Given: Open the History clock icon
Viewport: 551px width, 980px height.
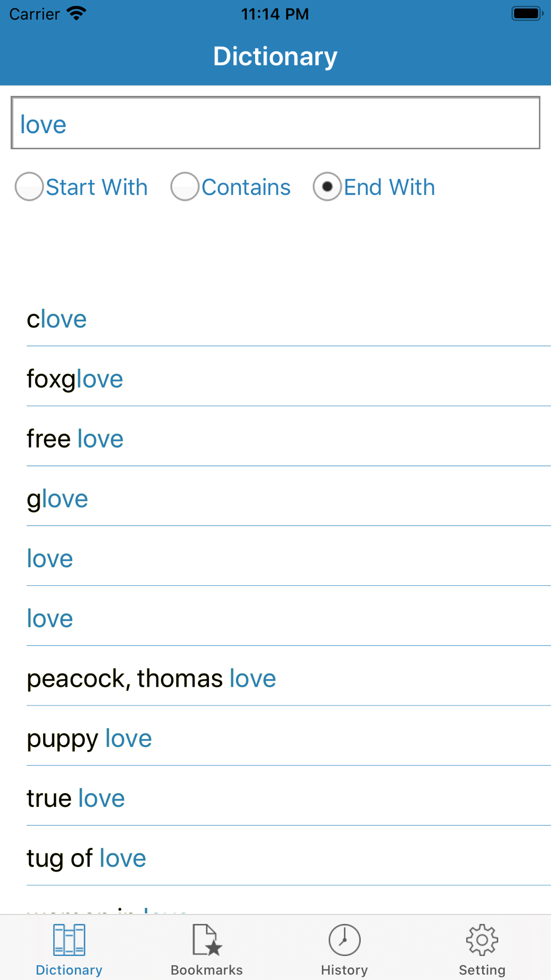Looking at the screenshot, I should coord(344,940).
